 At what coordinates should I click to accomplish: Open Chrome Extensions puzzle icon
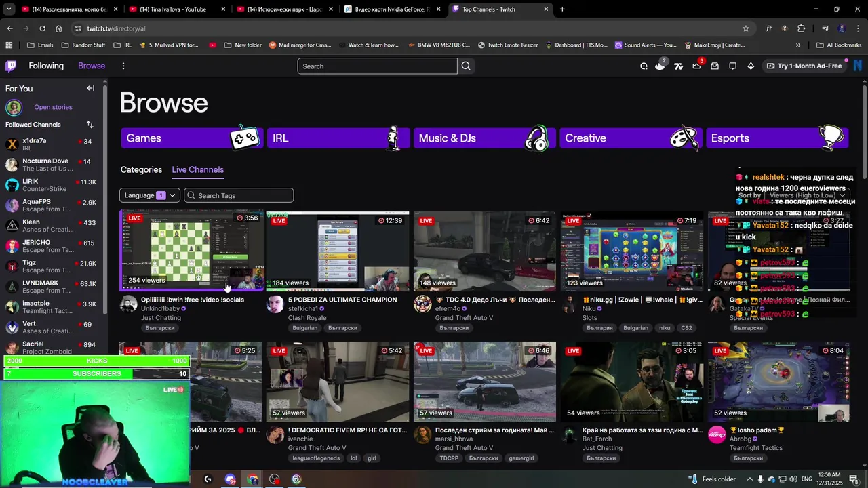[x=801, y=28]
